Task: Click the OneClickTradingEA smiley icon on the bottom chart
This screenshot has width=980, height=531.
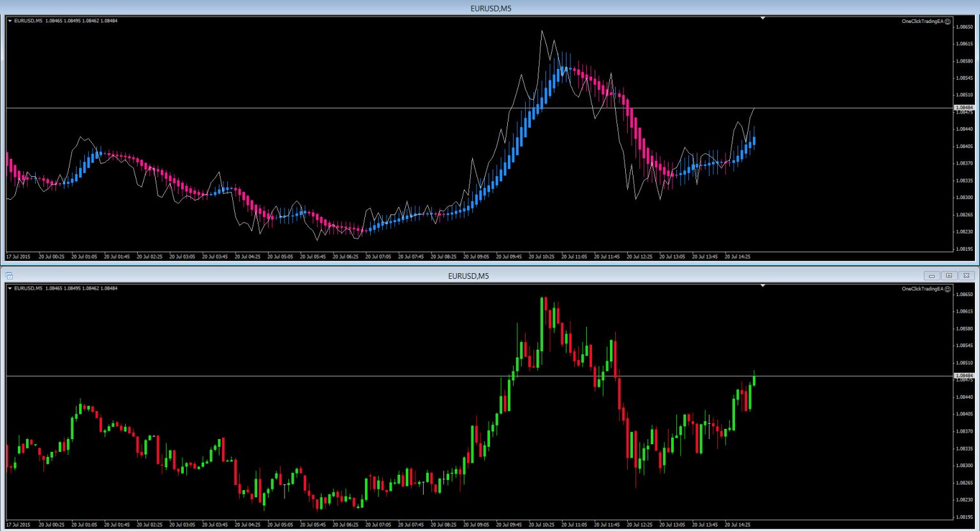Action: (948, 288)
